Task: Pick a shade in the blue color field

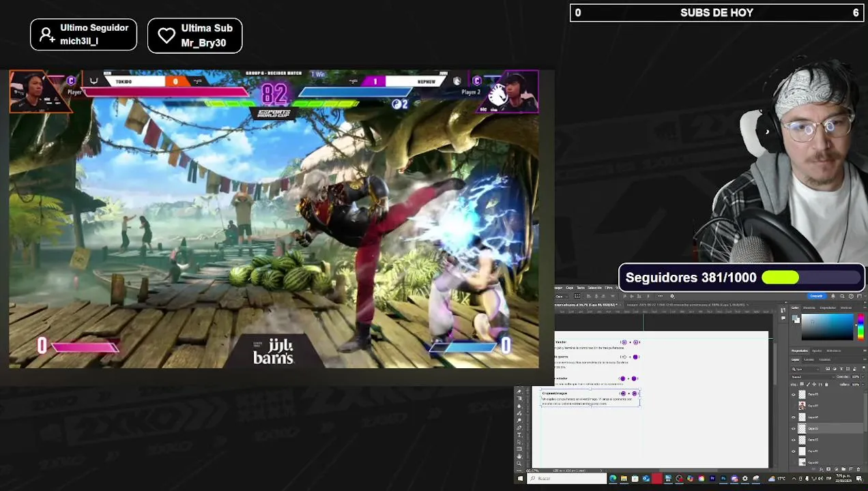Action: 828,327
